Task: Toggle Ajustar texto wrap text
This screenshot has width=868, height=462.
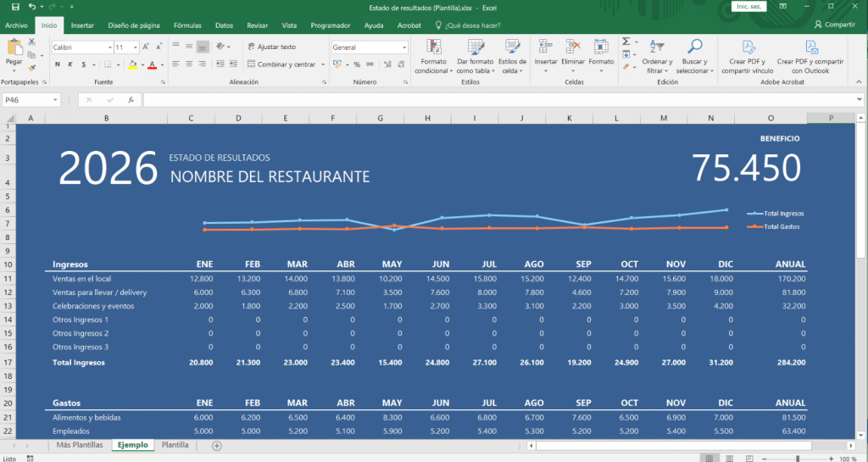Action: (271, 47)
